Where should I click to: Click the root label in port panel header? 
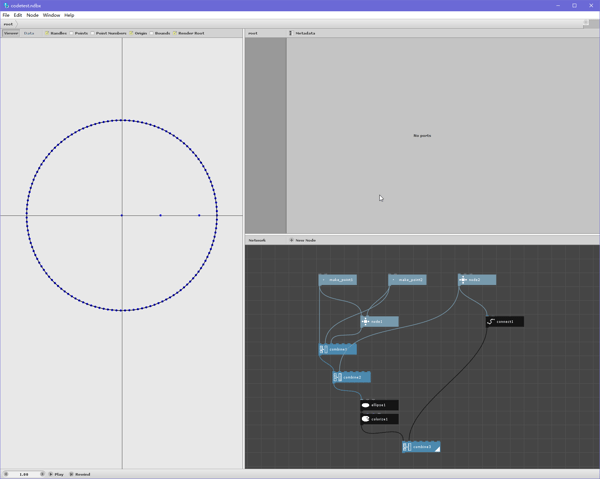[253, 33]
